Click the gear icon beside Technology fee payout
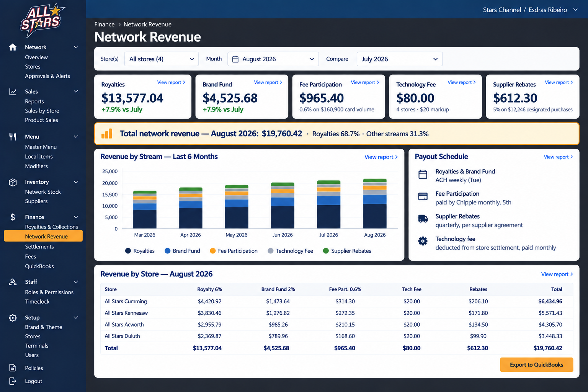The height and width of the screenshot is (392, 588). pyautogui.click(x=423, y=241)
